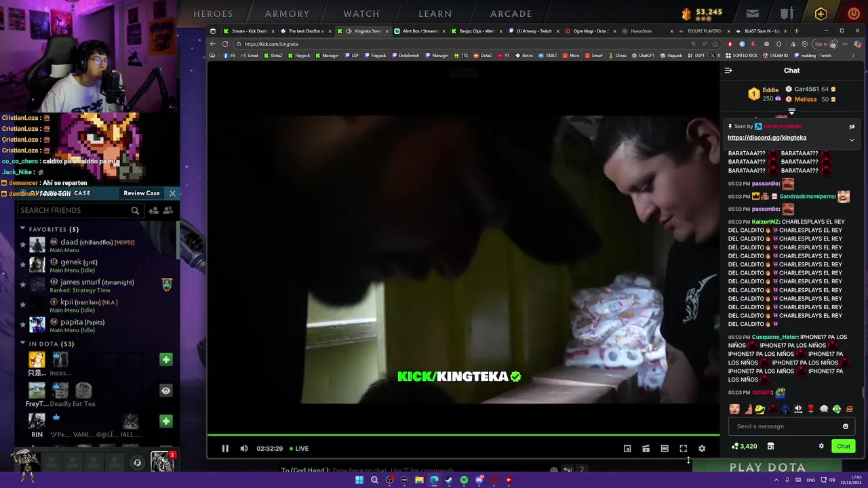The height and width of the screenshot is (488, 868).
Task: Unpin the pinned discord message
Action: 852,126
